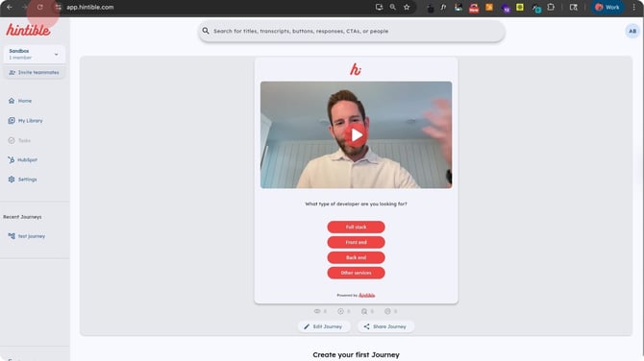
Task: Open My Library in the sidebar
Action: pos(25,121)
